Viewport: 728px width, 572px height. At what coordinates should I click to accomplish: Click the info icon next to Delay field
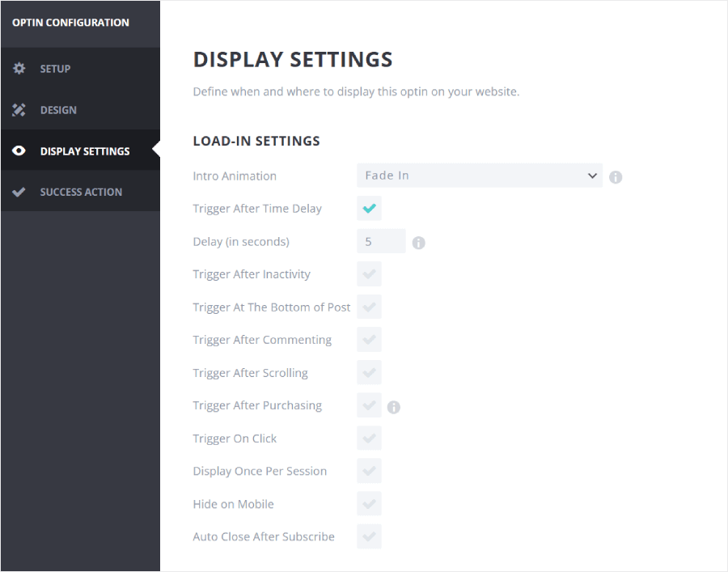(418, 242)
